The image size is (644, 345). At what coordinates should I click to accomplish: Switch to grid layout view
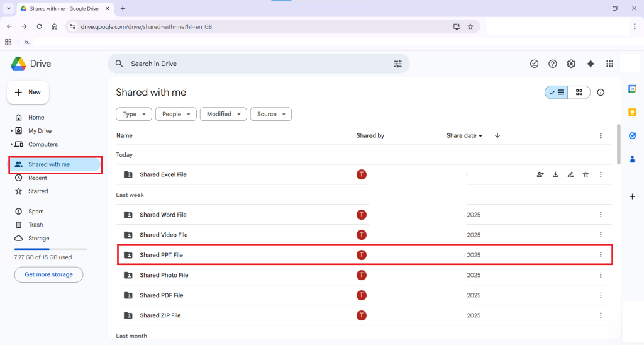(x=579, y=93)
